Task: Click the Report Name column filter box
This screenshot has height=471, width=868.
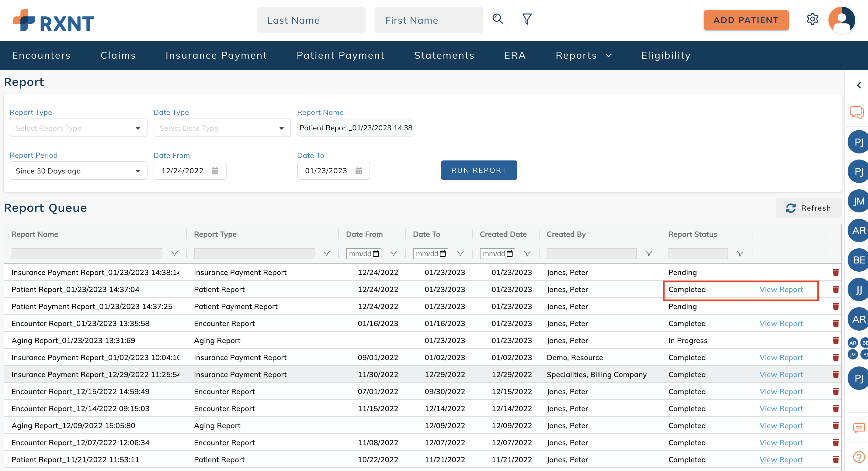Action: (87, 253)
